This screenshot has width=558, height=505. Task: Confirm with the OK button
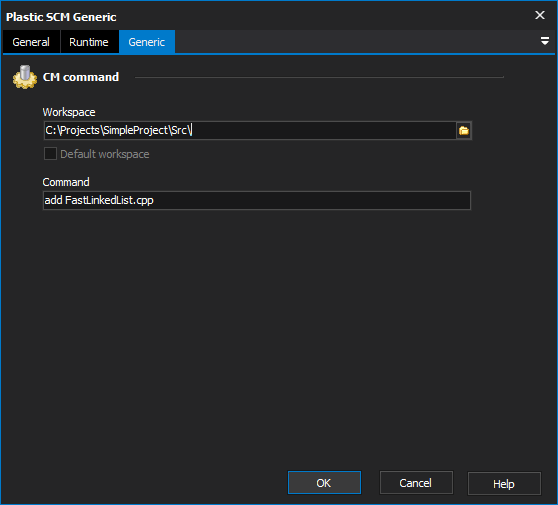[x=324, y=483]
